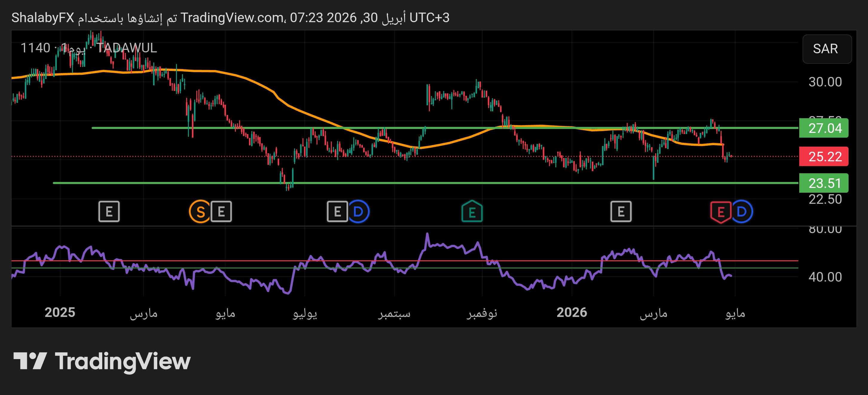The width and height of the screenshot is (868, 395).
Task: Click the نوفمبر month label
Action: (x=482, y=313)
